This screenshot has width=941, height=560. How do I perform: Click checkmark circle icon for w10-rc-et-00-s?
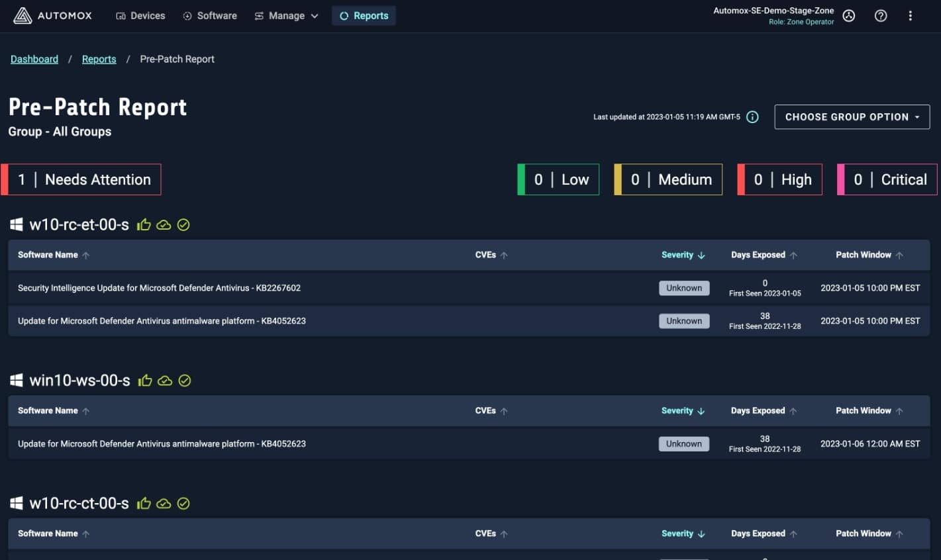(x=183, y=225)
